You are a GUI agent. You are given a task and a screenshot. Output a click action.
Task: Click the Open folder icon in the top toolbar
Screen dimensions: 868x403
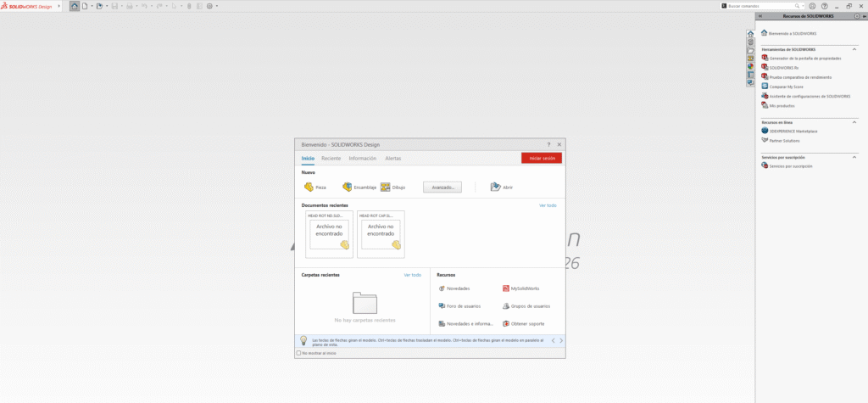100,6
